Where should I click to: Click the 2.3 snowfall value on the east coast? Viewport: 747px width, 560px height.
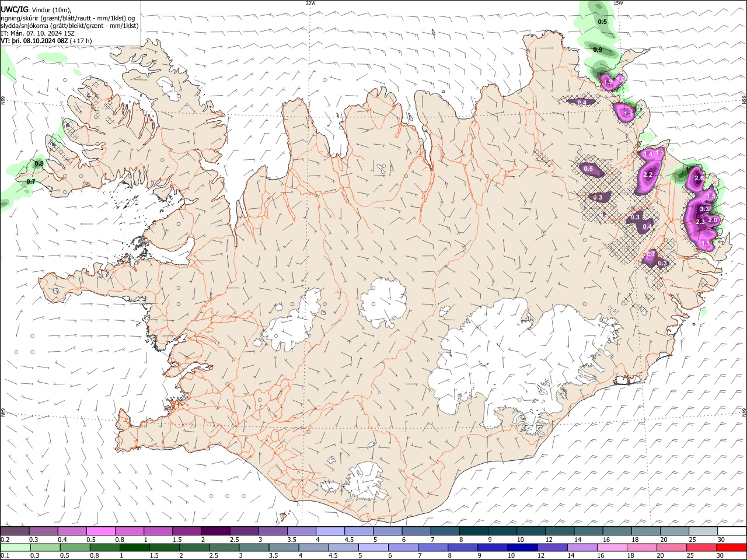tap(700, 222)
